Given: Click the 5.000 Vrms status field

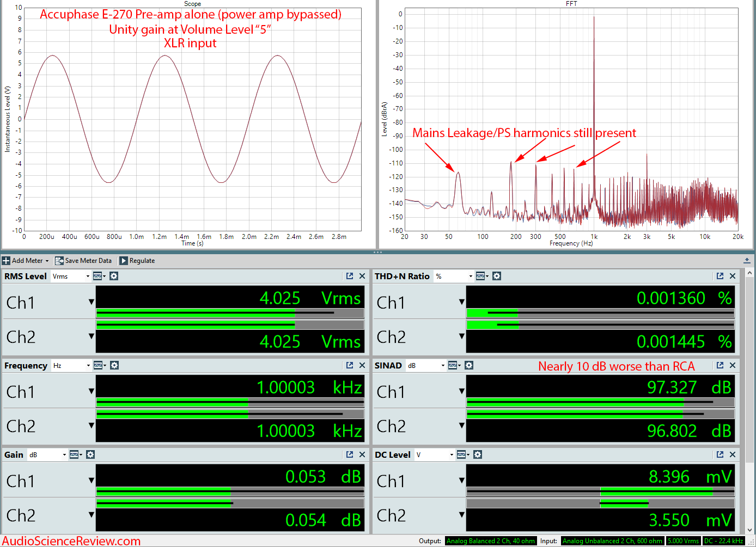Looking at the screenshot, I should (683, 541).
